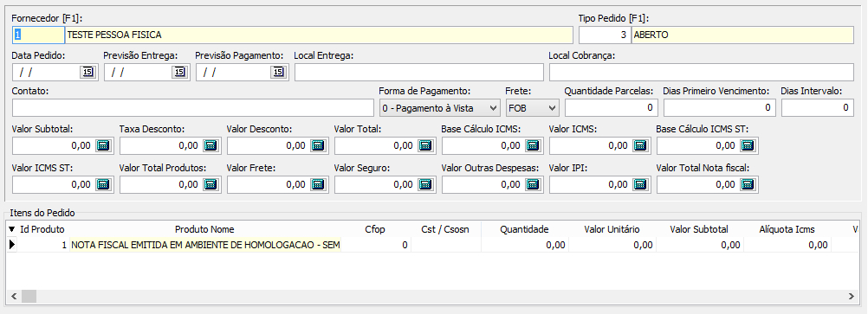The image size is (868, 314).
Task: Open calculator for Valor ICMS field
Action: pos(640,145)
